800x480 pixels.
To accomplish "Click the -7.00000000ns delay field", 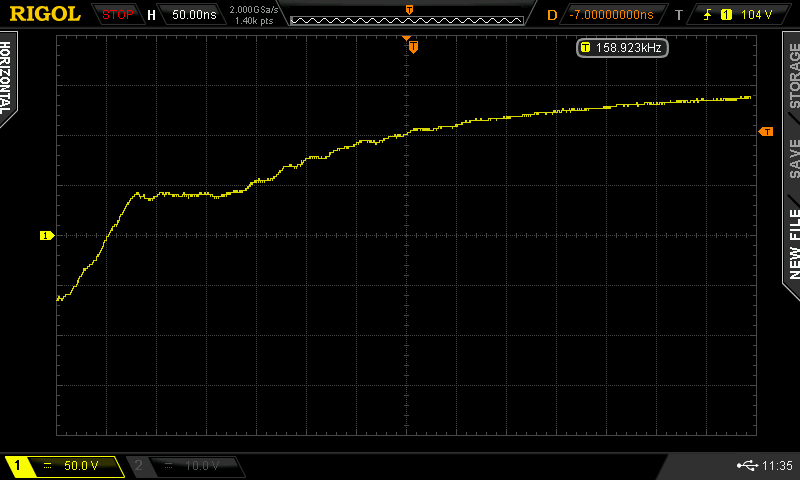I will (x=610, y=15).
